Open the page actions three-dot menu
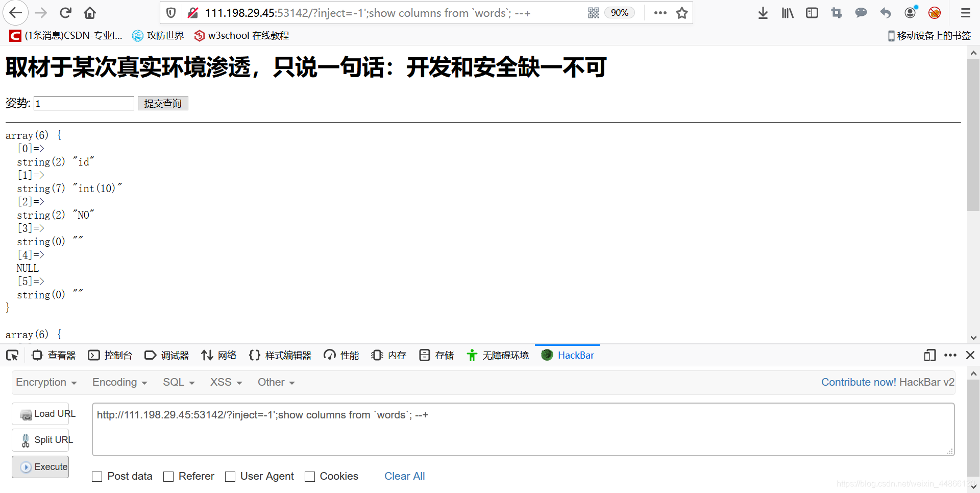 [x=660, y=13]
